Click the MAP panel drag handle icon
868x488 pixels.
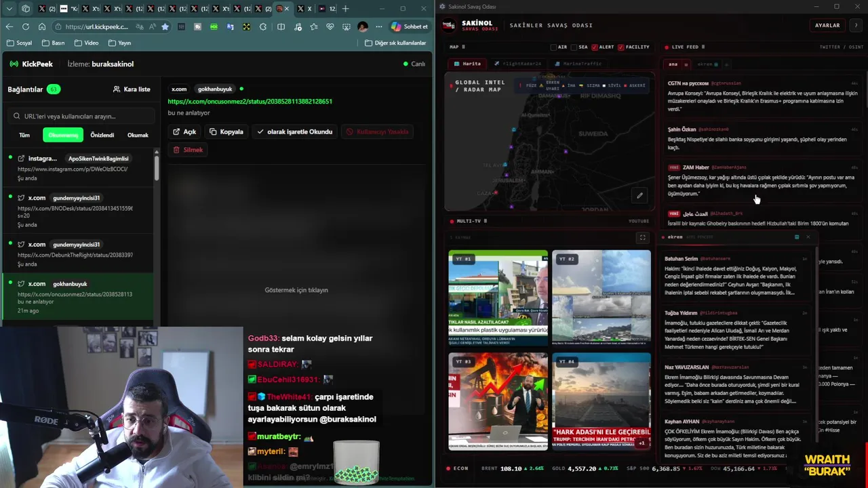tap(465, 47)
